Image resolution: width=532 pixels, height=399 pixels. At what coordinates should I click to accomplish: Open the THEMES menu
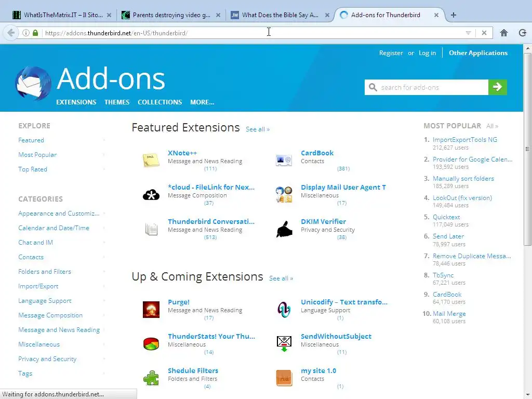(117, 102)
